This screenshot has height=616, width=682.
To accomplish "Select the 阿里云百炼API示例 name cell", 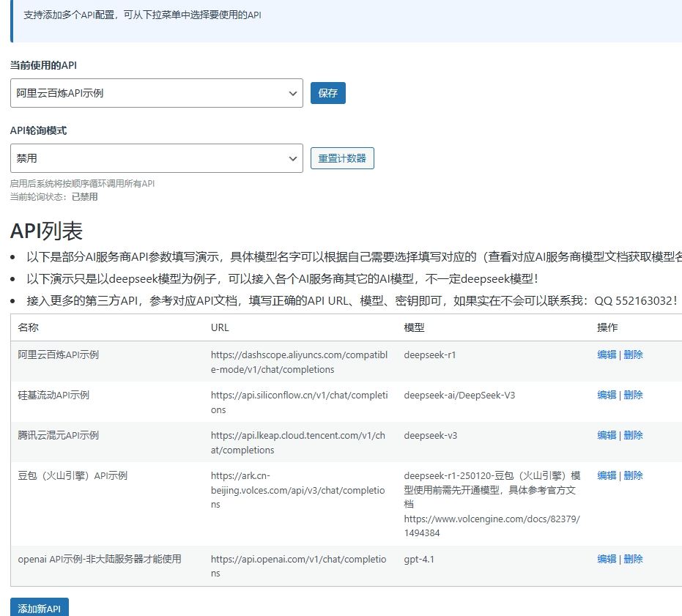I will pyautogui.click(x=59, y=355).
